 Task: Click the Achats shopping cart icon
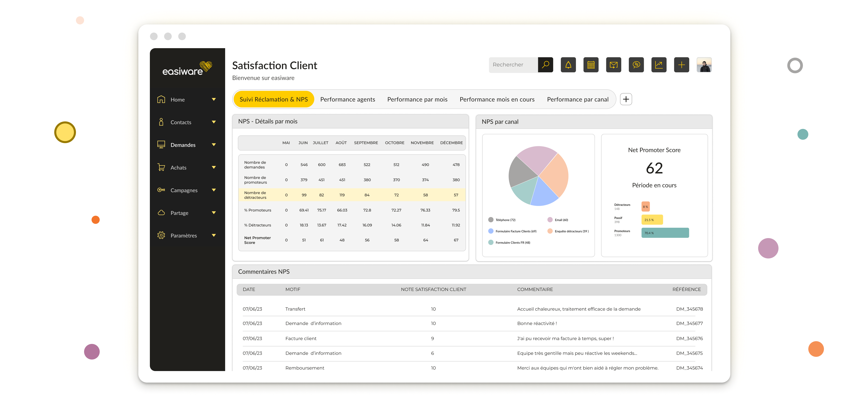[161, 168]
